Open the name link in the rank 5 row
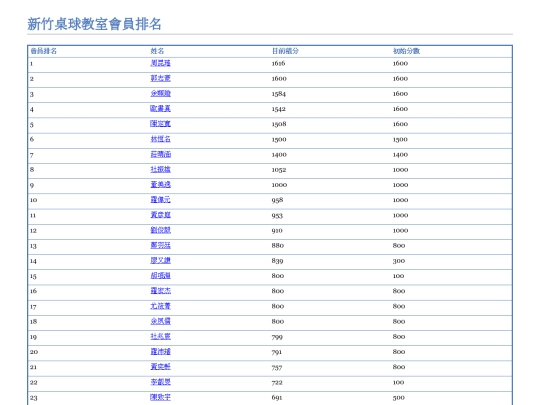 160,124
